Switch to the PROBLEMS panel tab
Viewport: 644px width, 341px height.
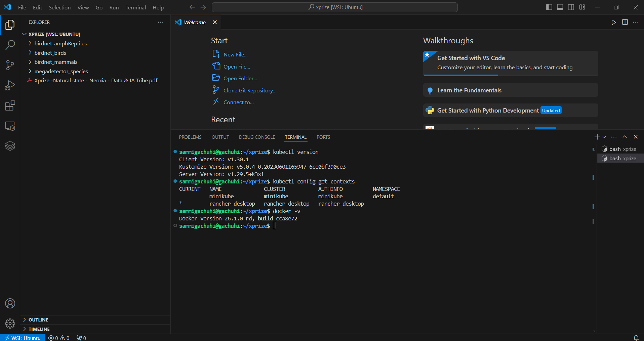pyautogui.click(x=190, y=137)
